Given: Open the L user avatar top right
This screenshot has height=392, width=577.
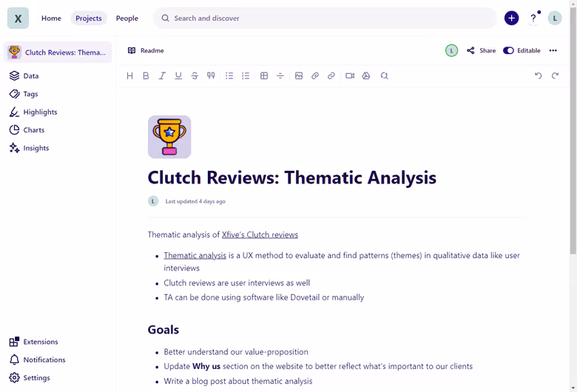Looking at the screenshot, I should coord(555,18).
